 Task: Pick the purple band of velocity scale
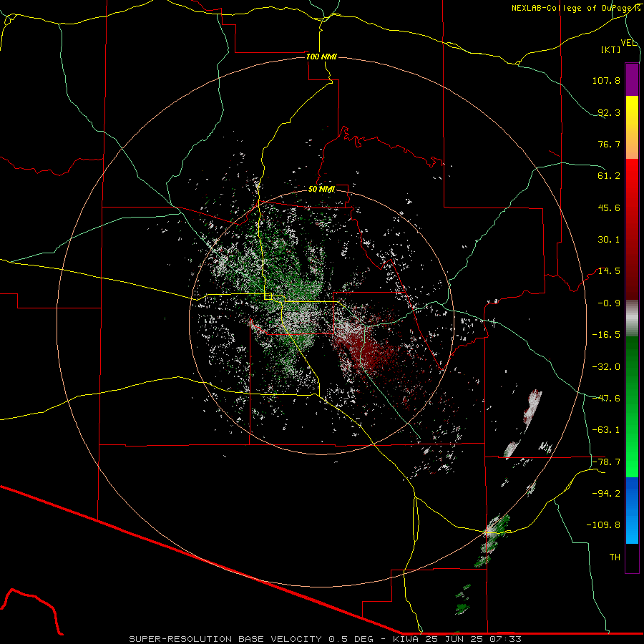click(x=632, y=79)
